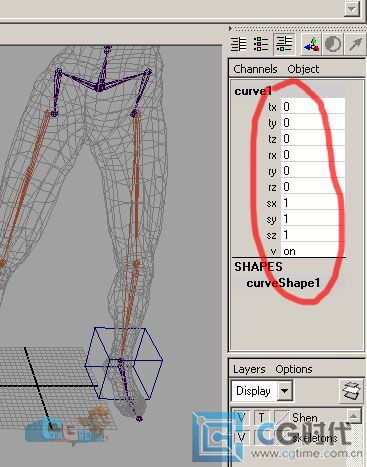The height and width of the screenshot is (467, 367).
Task: Collapse the channel box panel arrow
Action: pyautogui.click(x=230, y=29)
